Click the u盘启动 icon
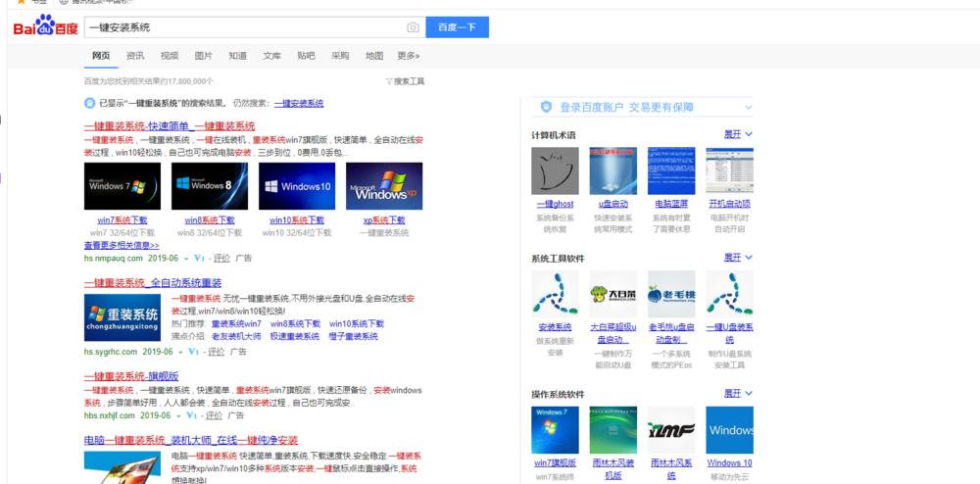The height and width of the screenshot is (484, 980). pos(613,171)
